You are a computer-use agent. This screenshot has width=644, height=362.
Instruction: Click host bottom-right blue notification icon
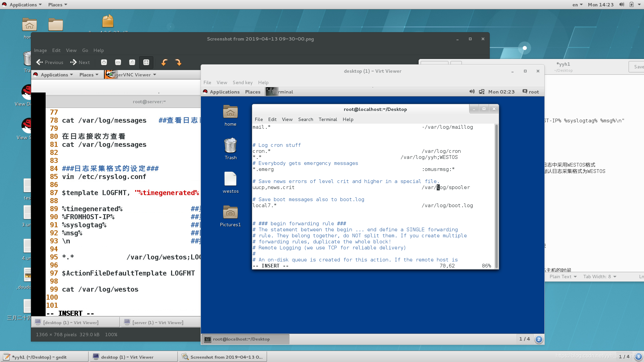click(639, 357)
